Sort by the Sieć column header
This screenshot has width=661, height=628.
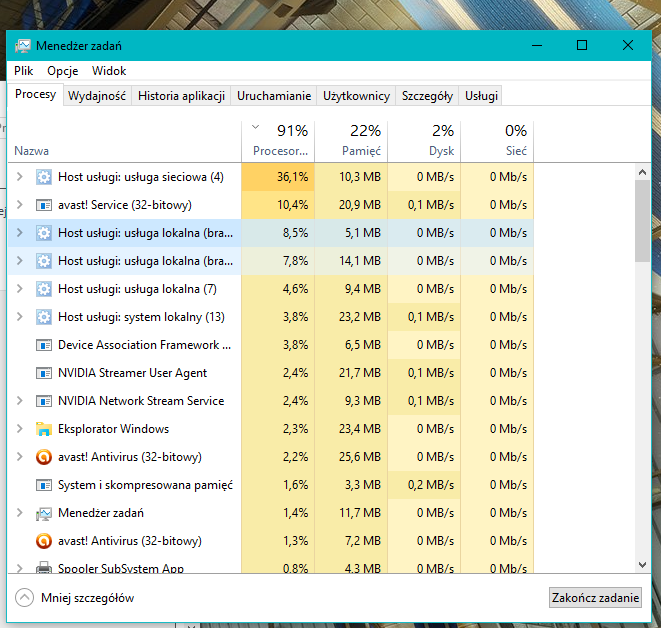tap(497, 141)
